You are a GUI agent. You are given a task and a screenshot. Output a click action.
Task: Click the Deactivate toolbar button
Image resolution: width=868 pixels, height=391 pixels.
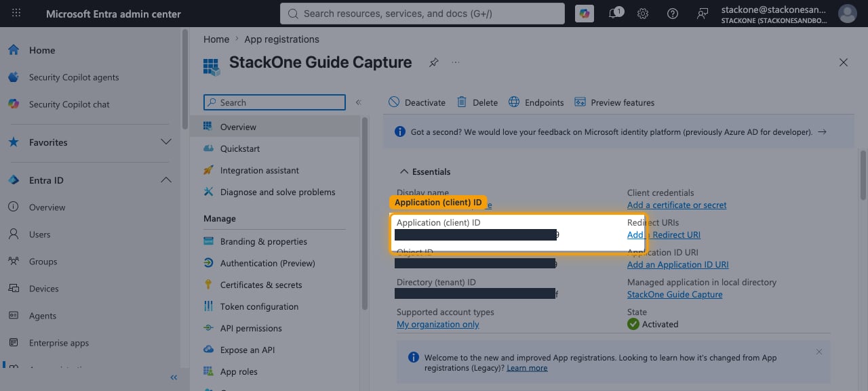[417, 102]
